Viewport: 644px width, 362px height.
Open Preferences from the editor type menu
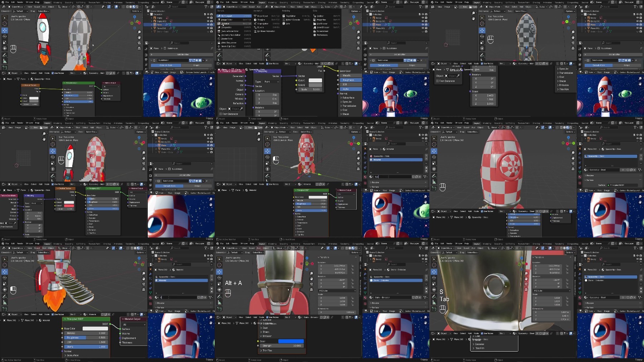point(322,35)
